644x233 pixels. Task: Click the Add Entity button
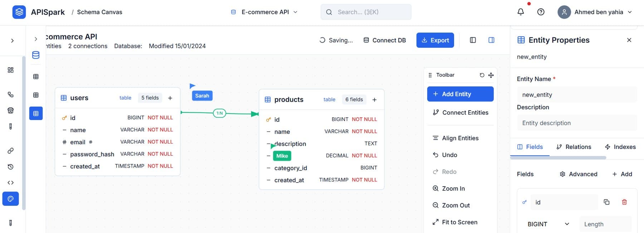460,94
